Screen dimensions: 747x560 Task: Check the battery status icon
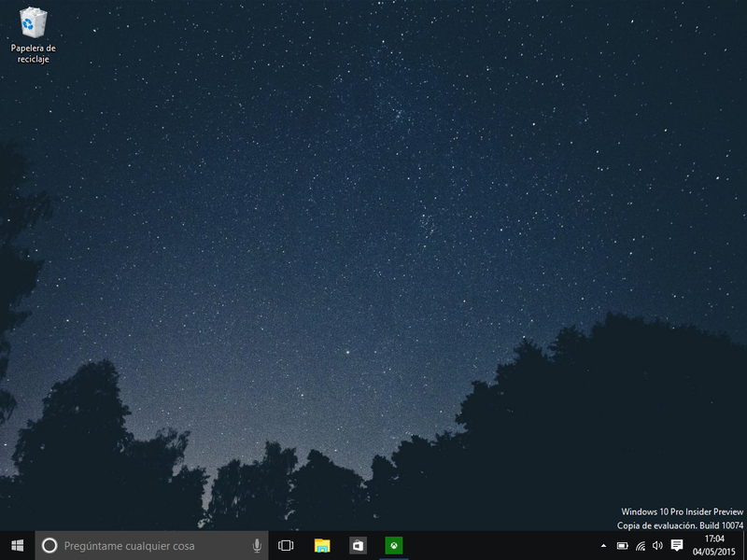[x=622, y=546]
